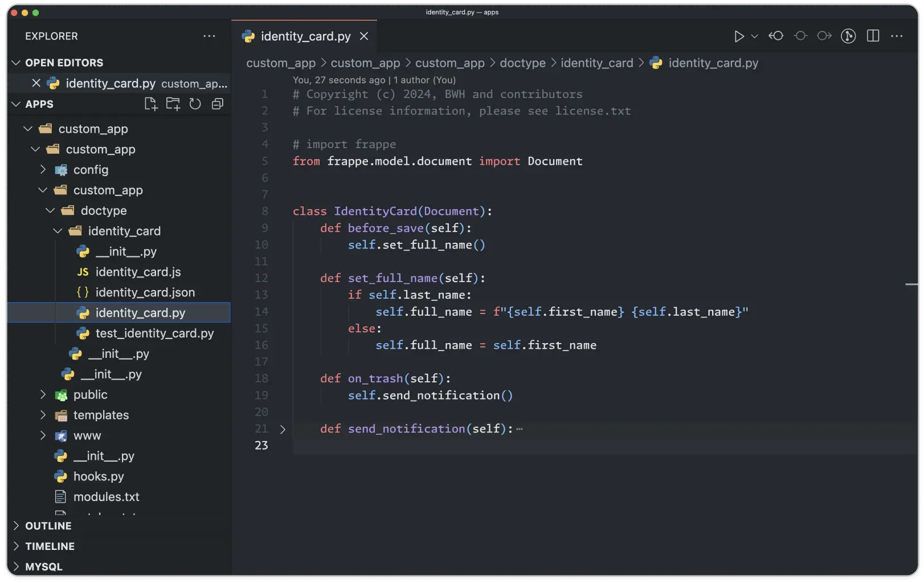Collapse all folders in explorer
Viewport: 924px width, 583px height.
click(x=217, y=104)
